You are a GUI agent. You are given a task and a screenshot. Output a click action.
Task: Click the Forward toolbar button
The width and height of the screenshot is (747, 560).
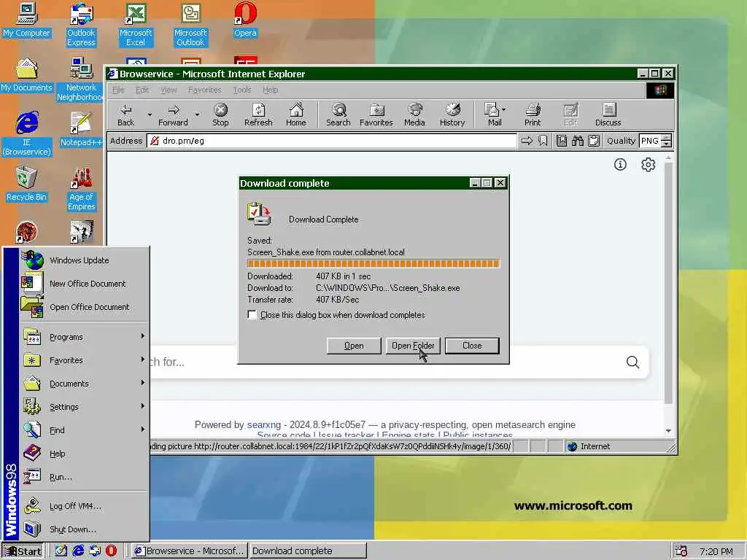click(x=173, y=114)
